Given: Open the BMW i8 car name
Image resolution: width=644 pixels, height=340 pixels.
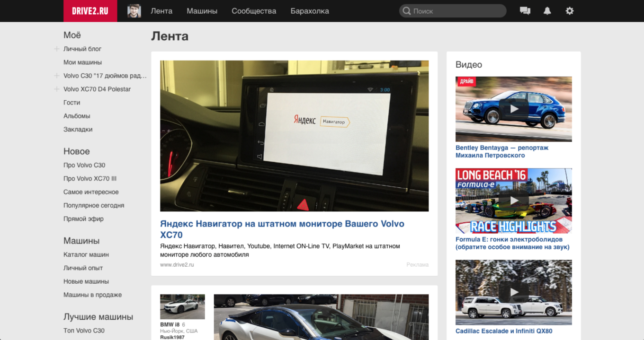Looking at the screenshot, I should click(x=170, y=325).
